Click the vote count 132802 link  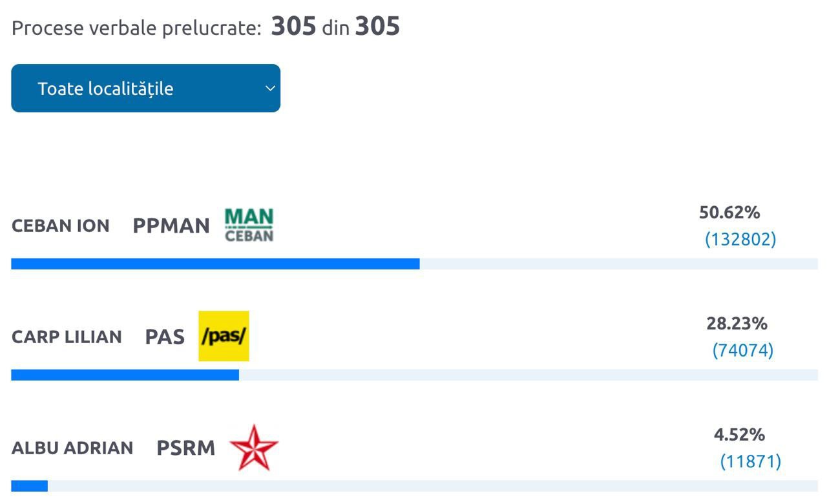(740, 240)
